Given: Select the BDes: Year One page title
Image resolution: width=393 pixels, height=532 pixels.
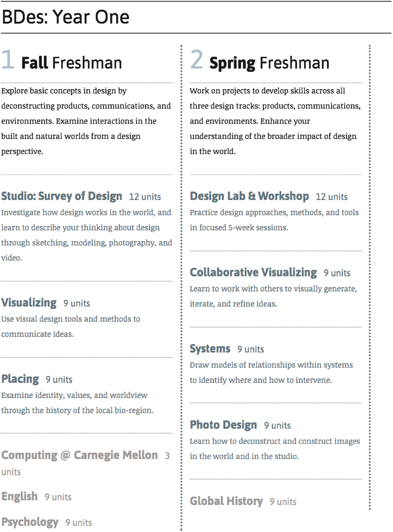Looking at the screenshot, I should pos(66,17).
